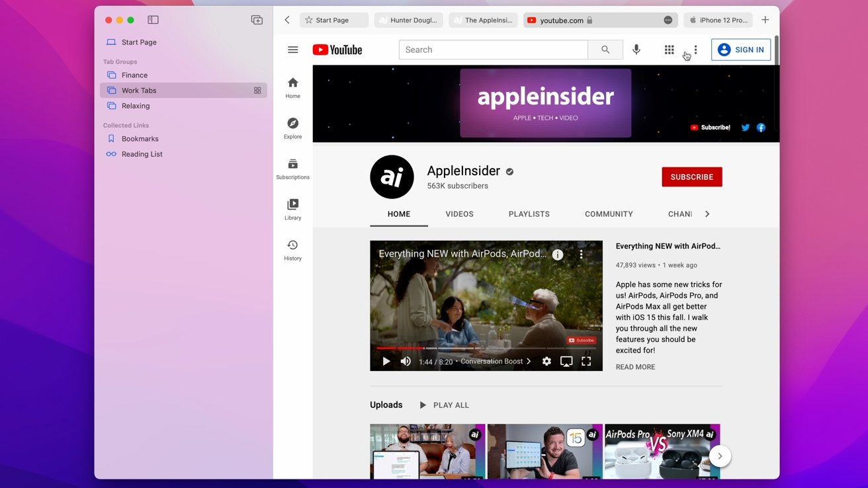
Task: Go back with the Safari back arrow
Action: pos(287,20)
